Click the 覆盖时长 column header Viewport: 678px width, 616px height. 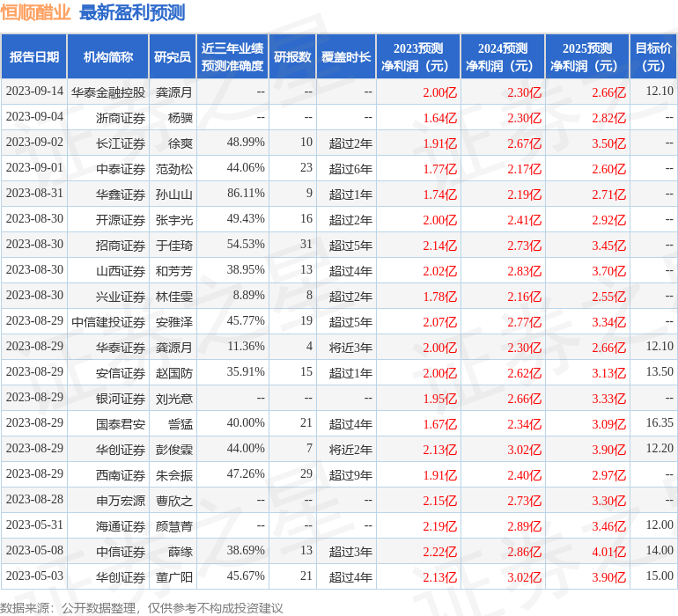(346, 56)
